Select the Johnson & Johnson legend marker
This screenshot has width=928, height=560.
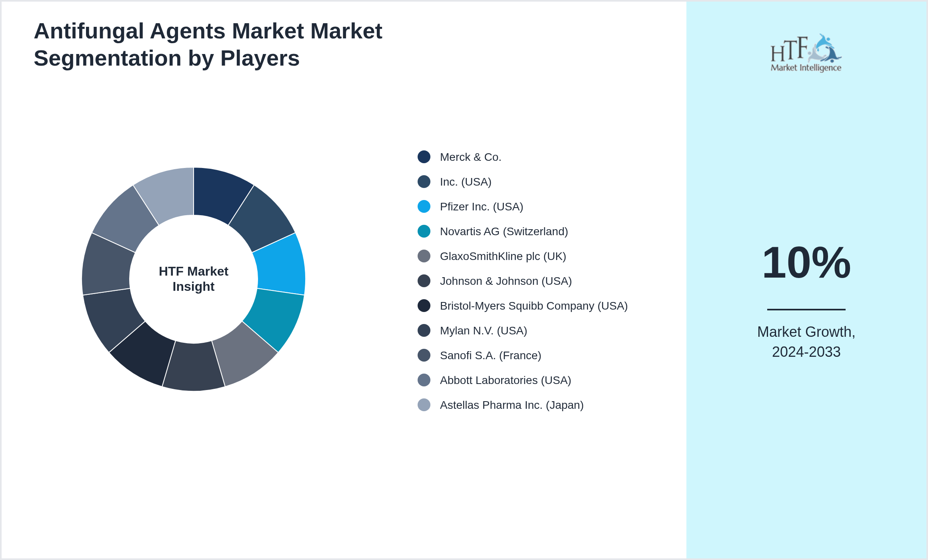(x=423, y=281)
